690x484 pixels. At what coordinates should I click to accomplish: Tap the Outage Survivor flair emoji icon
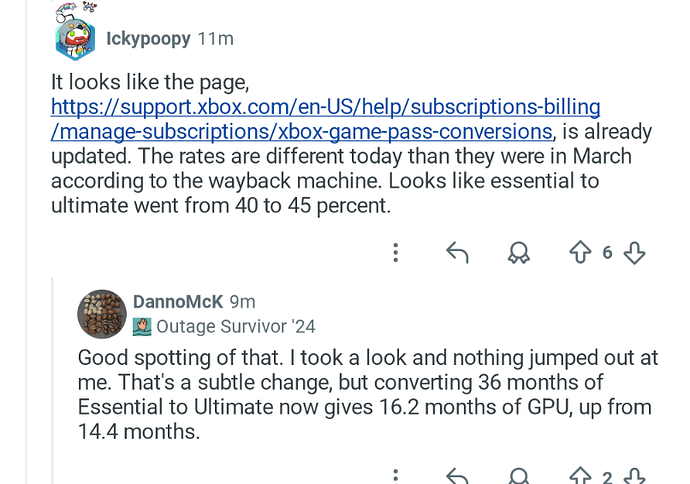click(142, 326)
